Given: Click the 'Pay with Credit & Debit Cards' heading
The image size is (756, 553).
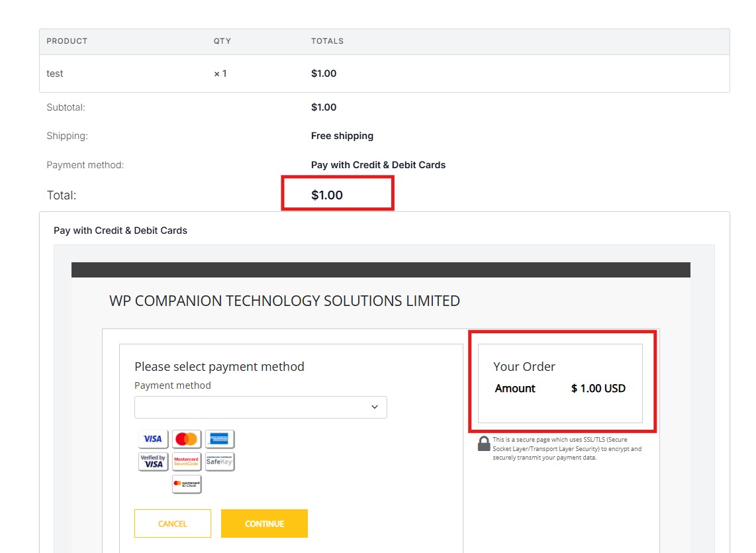Looking at the screenshot, I should point(120,230).
